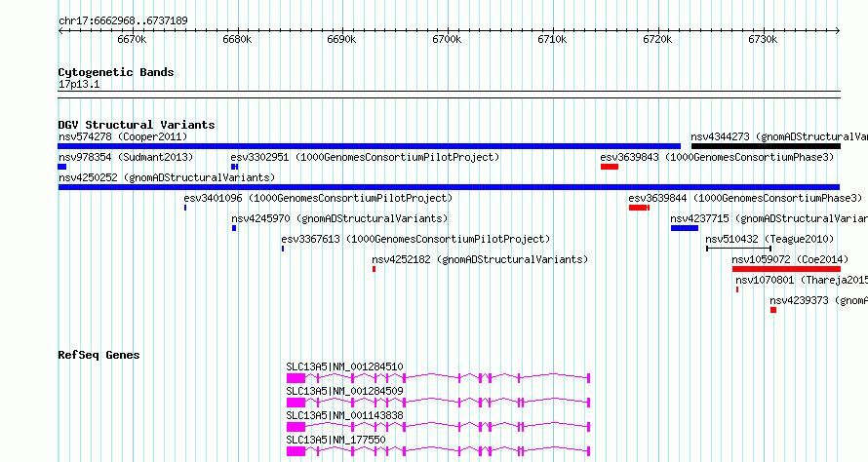The image size is (868, 462).
Task: Open nsv510432 (Teague2010) label
Action: click(x=769, y=239)
